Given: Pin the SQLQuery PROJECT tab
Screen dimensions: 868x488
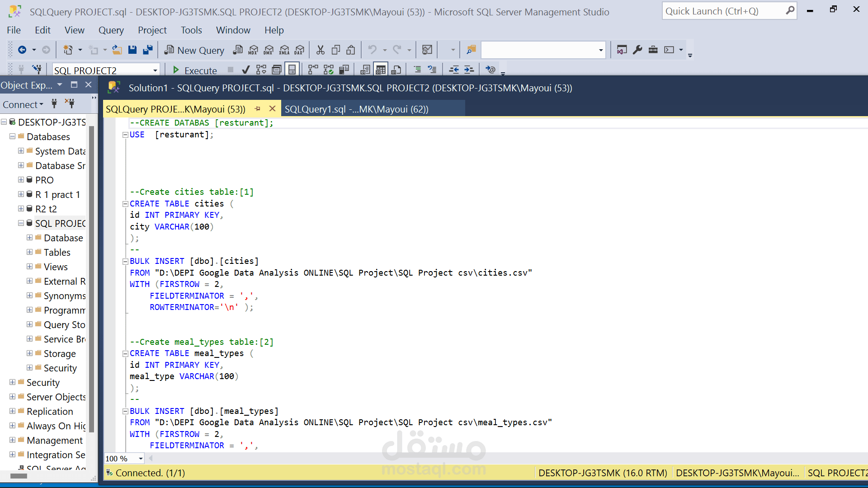Looking at the screenshot, I should tap(258, 109).
